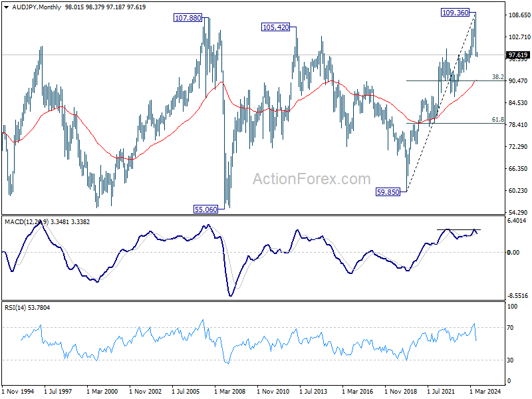Select the 1 Nov 1994 date label
532x399 pixels.
(x=18, y=391)
